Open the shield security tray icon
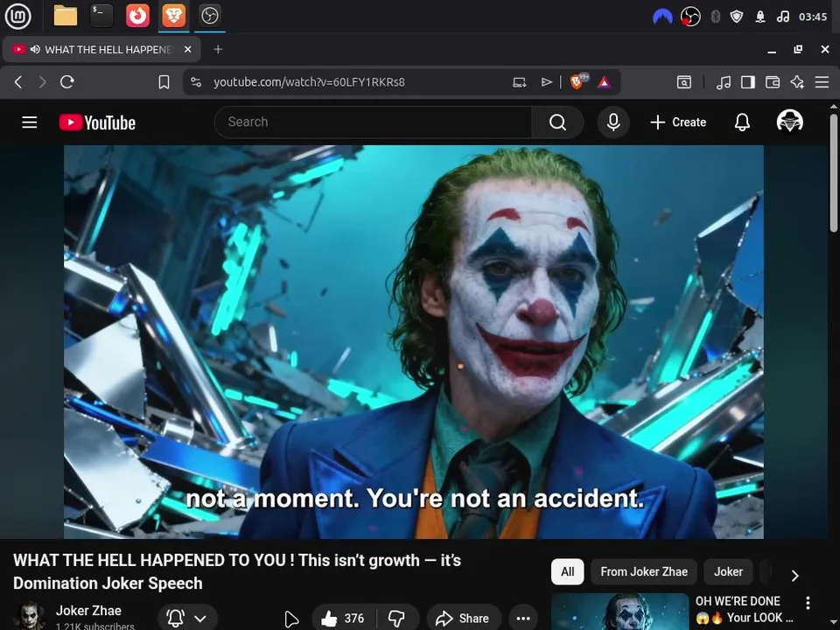Viewport: 840px width, 630px height. coord(737,17)
